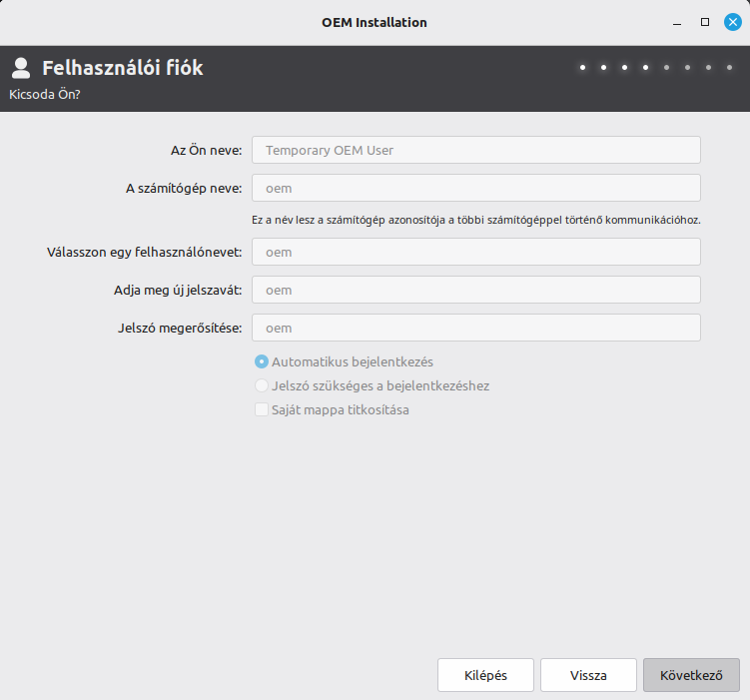Click the computer name hint text
This screenshot has height=700, width=750.
tap(475, 219)
